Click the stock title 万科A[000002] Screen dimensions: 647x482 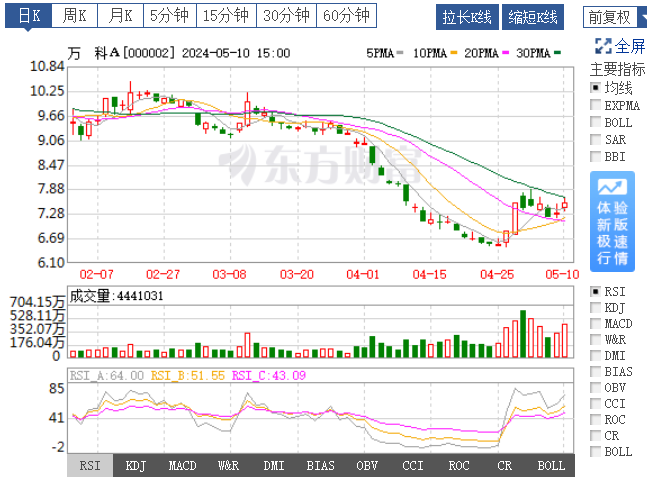tap(122, 53)
